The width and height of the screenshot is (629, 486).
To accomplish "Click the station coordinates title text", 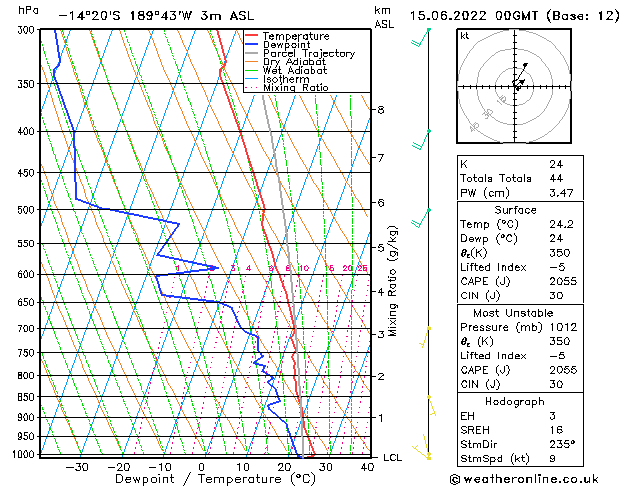I will pos(156,16).
